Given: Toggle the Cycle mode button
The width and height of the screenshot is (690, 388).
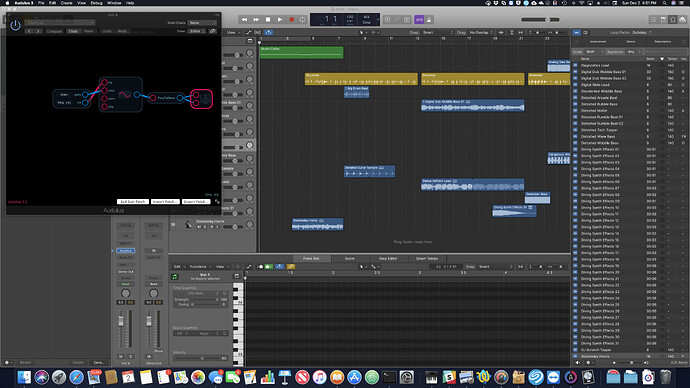Looking at the screenshot, I should 303,19.
